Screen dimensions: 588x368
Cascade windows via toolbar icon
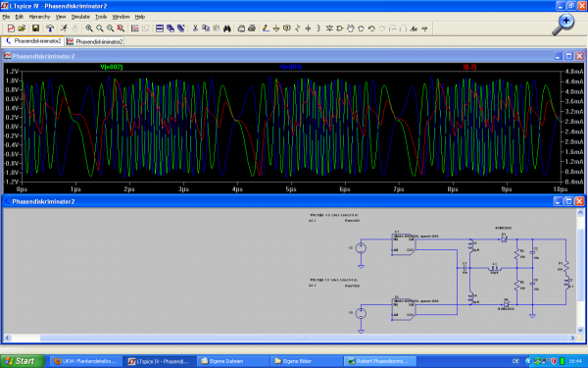pyautogui.click(x=171, y=28)
